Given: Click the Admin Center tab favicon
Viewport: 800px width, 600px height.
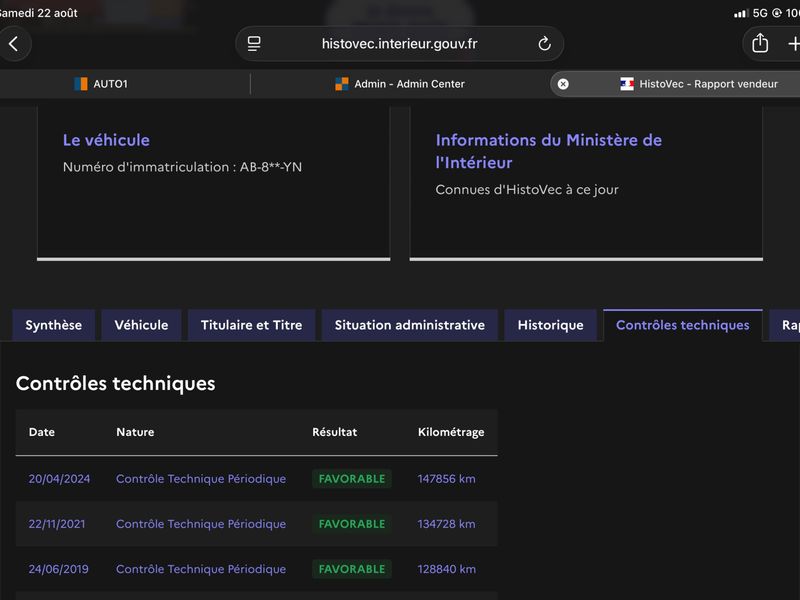Looking at the screenshot, I should (x=341, y=84).
